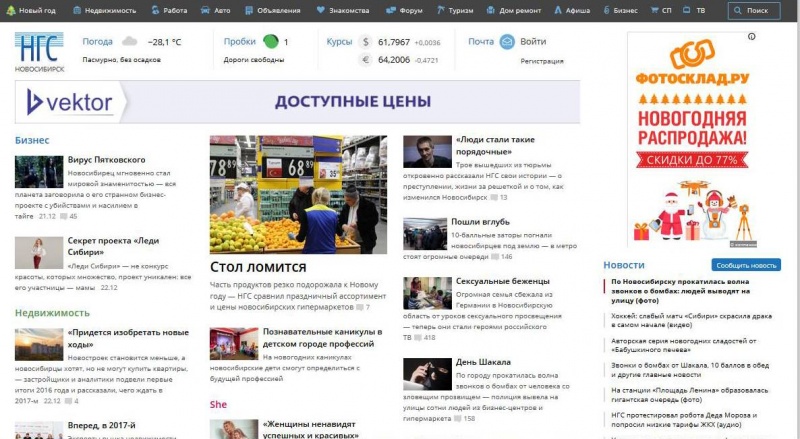Click the dollar currency icon
Screen dimensions: 800x439
point(365,43)
